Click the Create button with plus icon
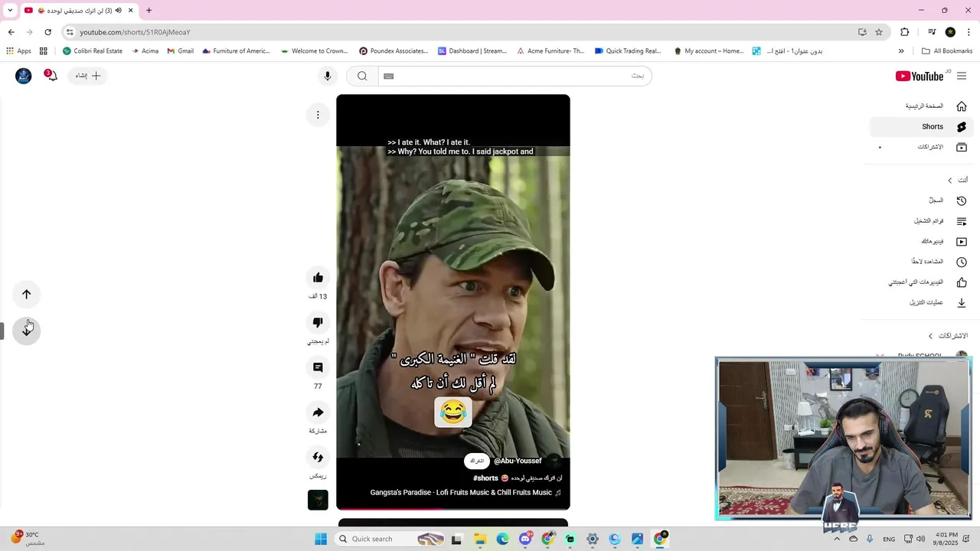Image resolution: width=980 pixels, height=551 pixels. coord(88,76)
